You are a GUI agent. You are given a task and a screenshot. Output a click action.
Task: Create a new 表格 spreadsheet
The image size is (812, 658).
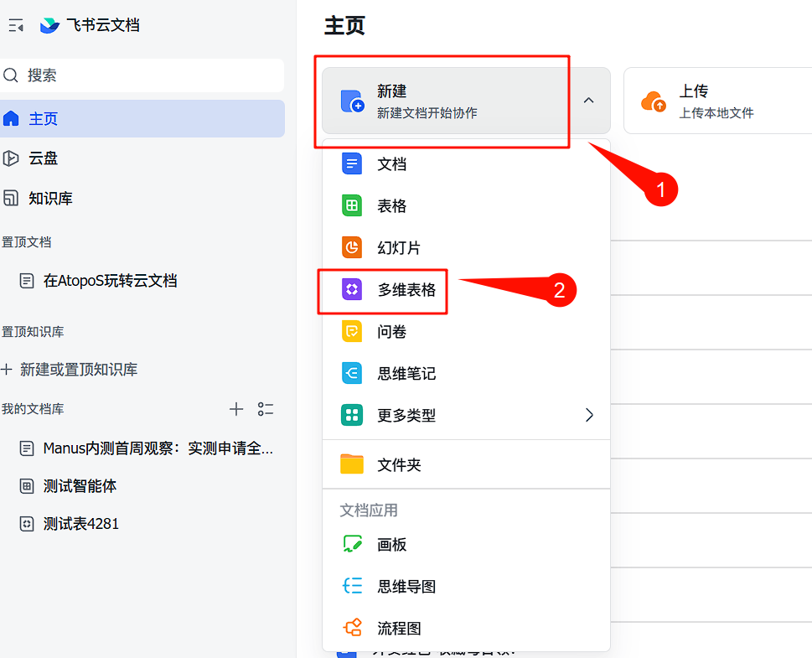pyautogui.click(x=466, y=205)
